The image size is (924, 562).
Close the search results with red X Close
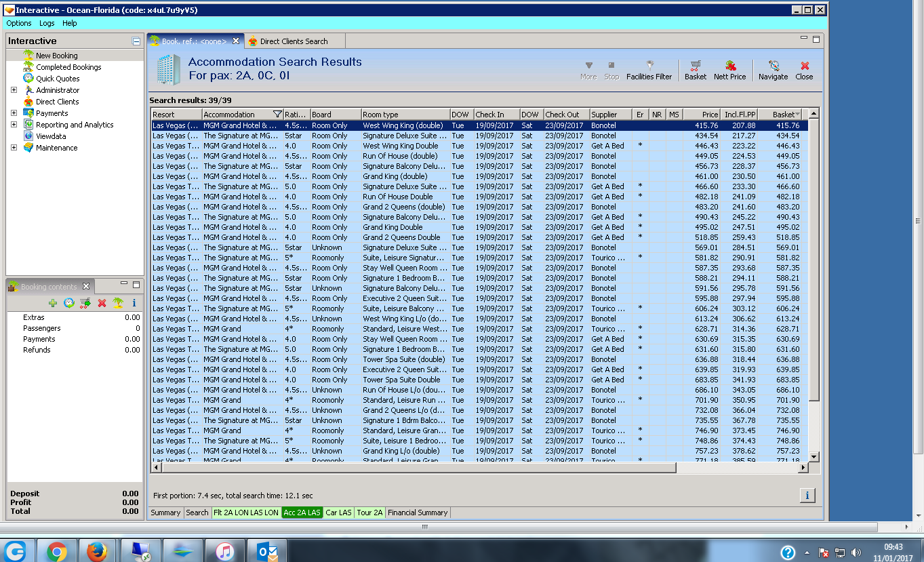tap(805, 70)
